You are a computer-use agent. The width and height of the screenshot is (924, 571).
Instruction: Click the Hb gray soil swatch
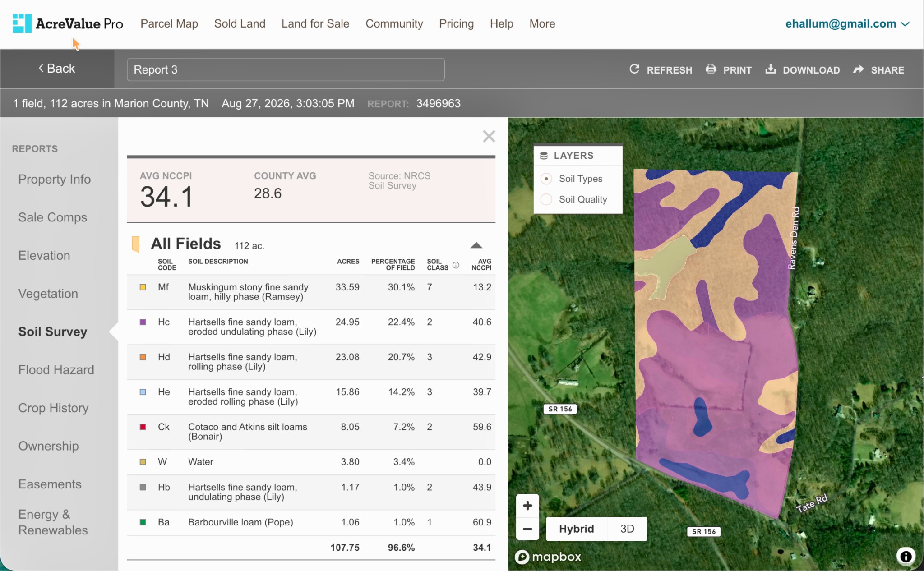click(143, 487)
